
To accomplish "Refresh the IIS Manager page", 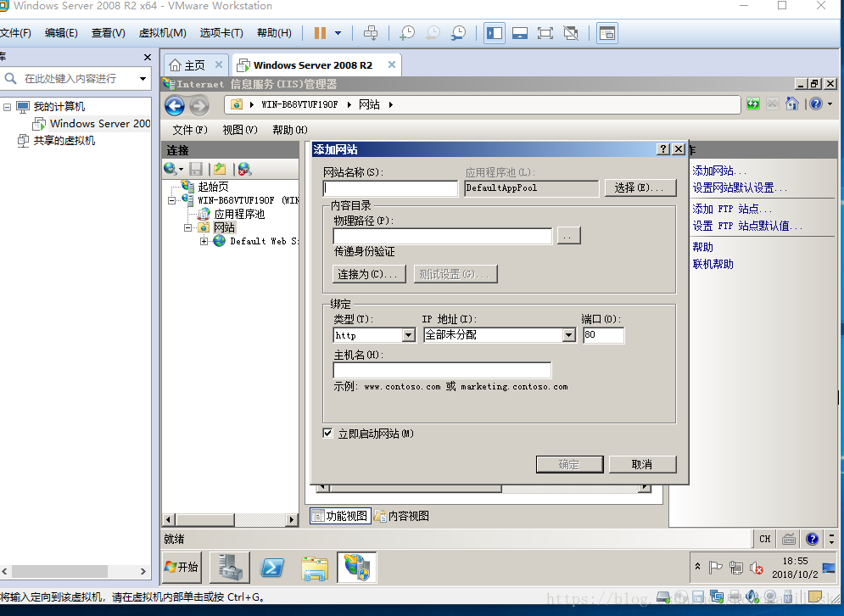I will [753, 104].
